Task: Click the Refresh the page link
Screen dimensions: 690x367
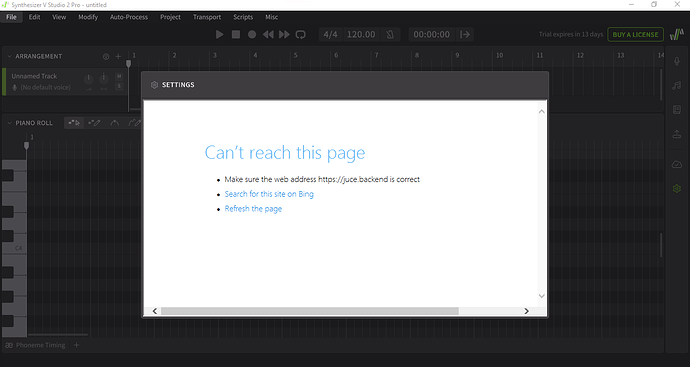Action: pyautogui.click(x=253, y=209)
